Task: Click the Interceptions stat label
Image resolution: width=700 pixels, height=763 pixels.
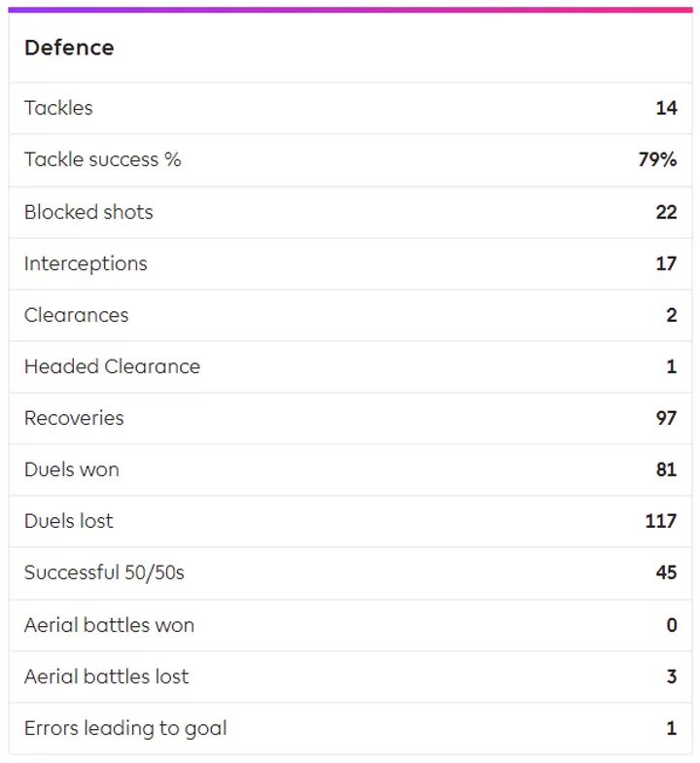Action: pyautogui.click(x=86, y=263)
